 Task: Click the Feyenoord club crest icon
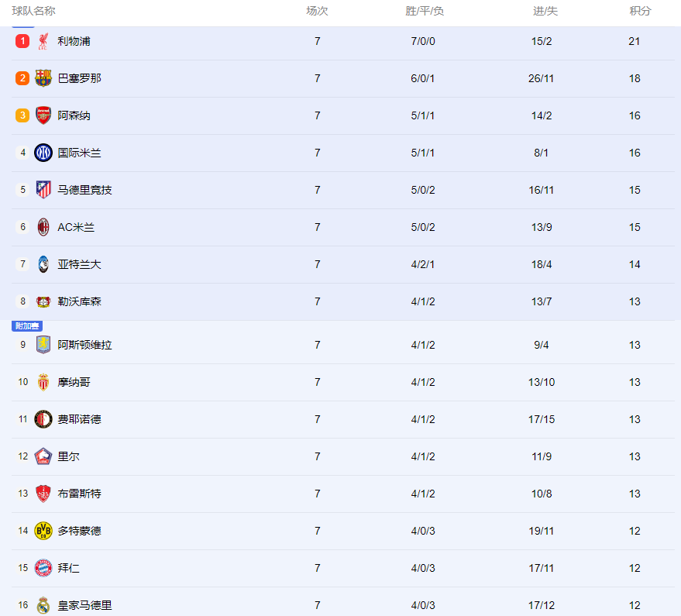tap(43, 419)
